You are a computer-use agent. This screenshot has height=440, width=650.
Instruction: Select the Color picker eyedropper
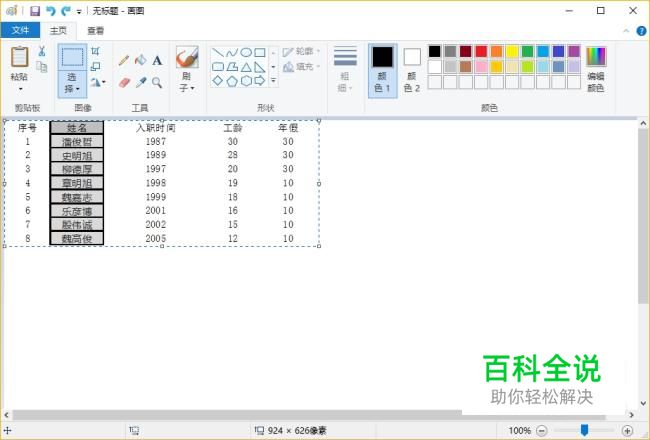(141, 83)
